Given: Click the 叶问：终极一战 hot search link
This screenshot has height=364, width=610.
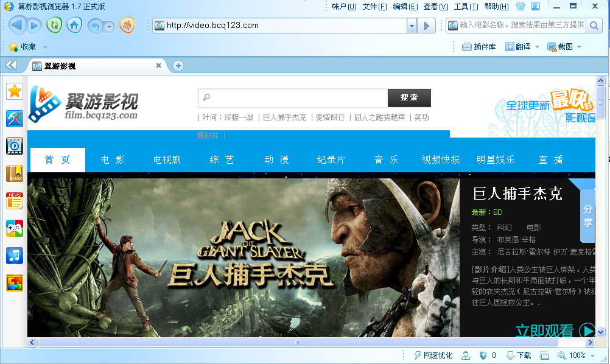Looking at the screenshot, I should 228,117.
